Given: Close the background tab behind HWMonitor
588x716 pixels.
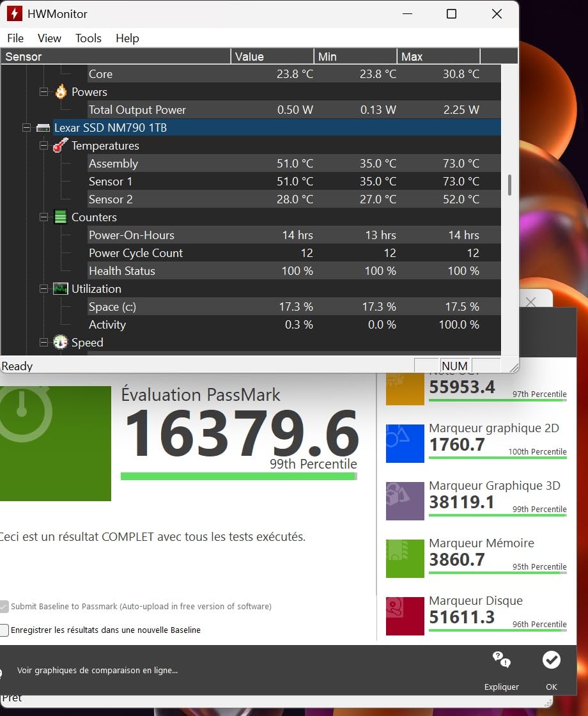Looking at the screenshot, I should [530, 302].
